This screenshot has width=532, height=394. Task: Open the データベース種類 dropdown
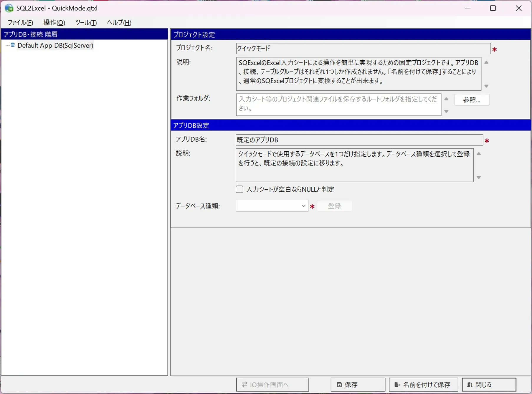(x=272, y=206)
